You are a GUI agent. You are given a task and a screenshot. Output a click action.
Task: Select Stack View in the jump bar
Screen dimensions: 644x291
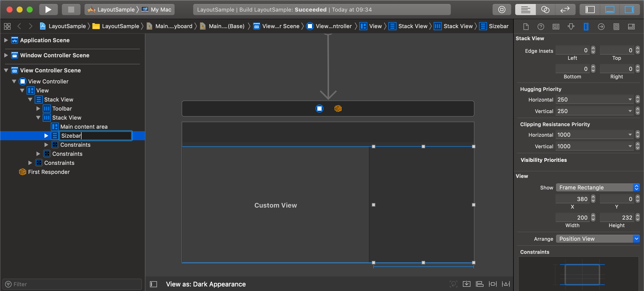pyautogui.click(x=413, y=26)
